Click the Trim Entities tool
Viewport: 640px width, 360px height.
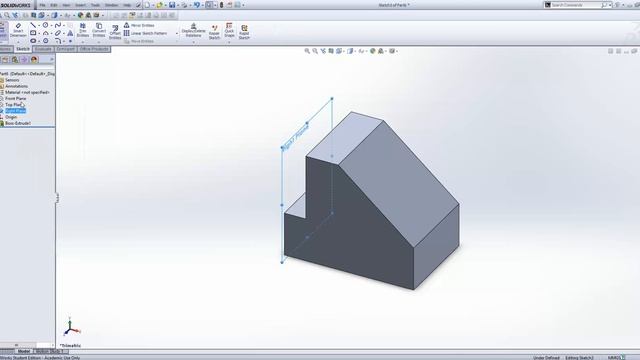click(x=83, y=30)
